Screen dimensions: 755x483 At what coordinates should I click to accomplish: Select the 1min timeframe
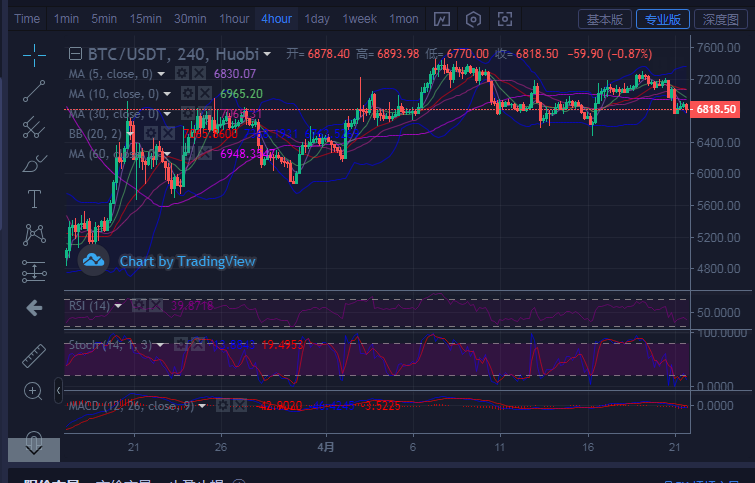click(66, 19)
